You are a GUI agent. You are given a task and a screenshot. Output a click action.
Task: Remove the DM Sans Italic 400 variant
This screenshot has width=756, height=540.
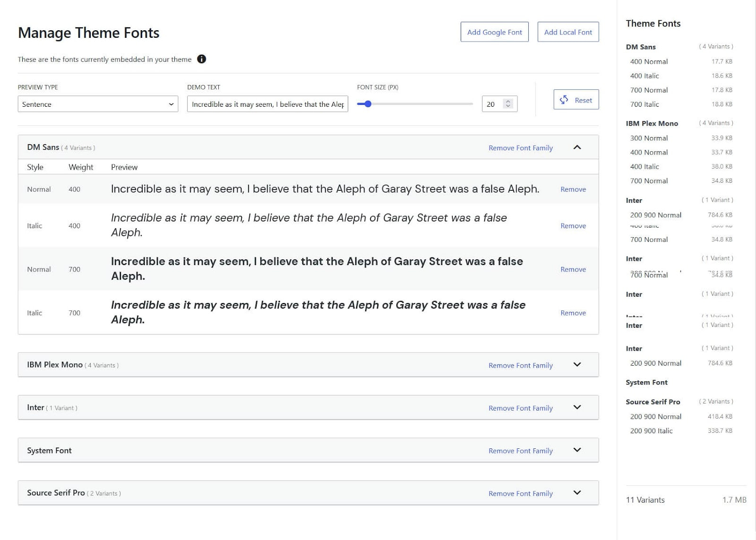573,225
